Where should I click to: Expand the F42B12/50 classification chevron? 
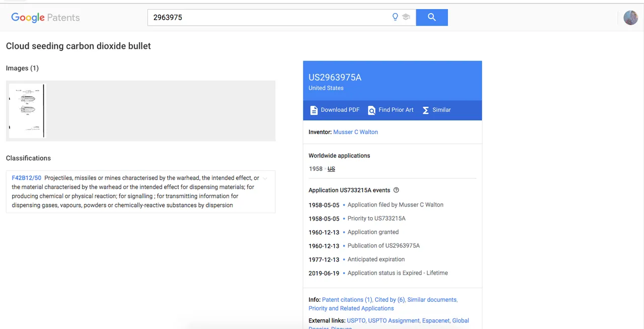pos(265,178)
